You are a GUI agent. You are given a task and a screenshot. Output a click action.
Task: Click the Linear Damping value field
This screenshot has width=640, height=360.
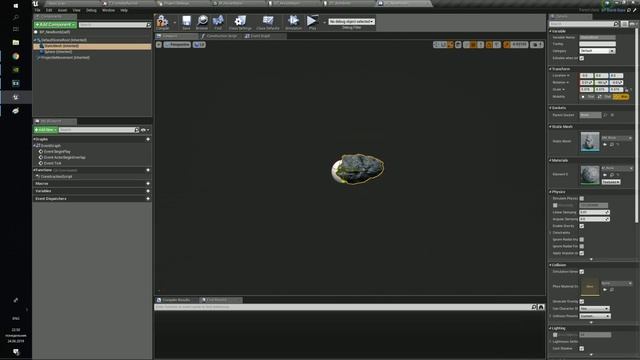[x=594, y=212]
